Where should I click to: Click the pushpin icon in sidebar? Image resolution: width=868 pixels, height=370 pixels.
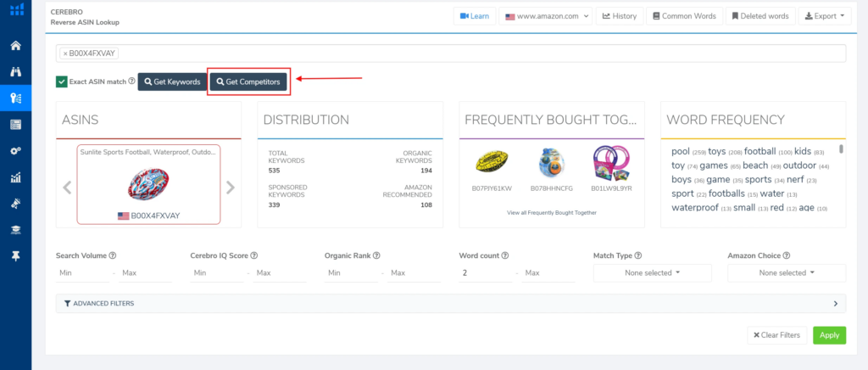click(16, 257)
